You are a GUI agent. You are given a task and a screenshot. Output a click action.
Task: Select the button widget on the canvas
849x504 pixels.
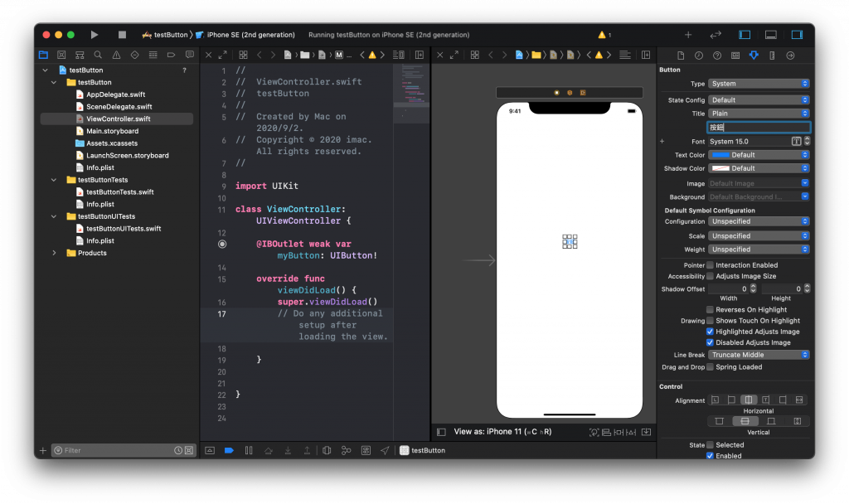pos(570,241)
